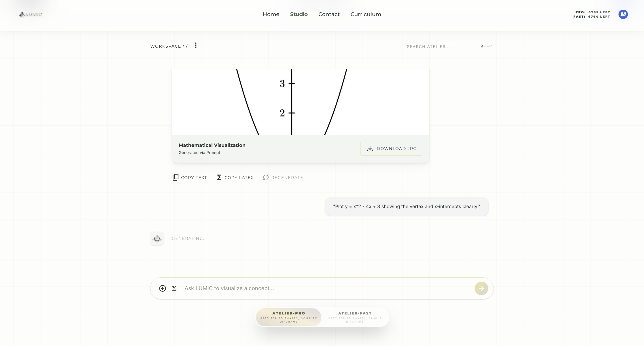Copy LaTeX of the response
644x346 pixels.
pos(235,177)
